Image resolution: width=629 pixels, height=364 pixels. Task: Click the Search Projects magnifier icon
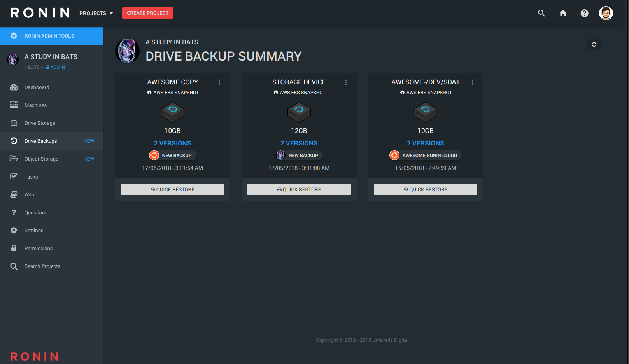(x=14, y=266)
